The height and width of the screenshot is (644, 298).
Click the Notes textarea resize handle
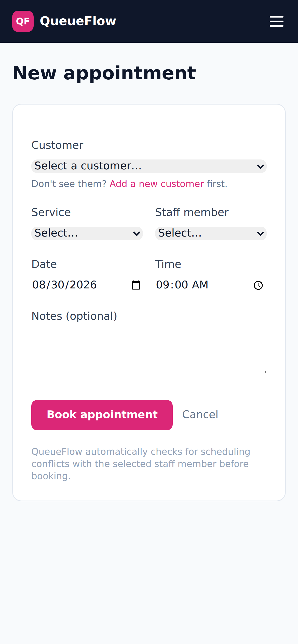[265, 372]
